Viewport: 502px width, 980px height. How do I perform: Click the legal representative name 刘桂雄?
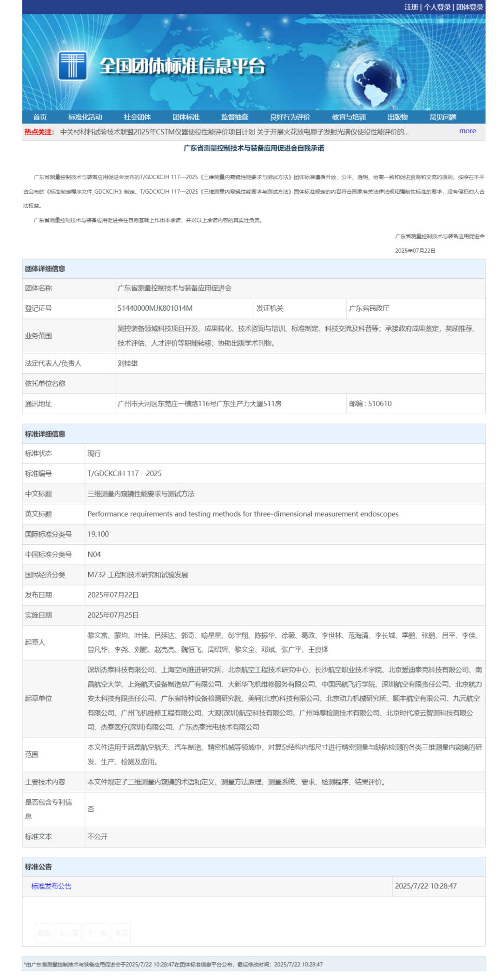pyautogui.click(x=128, y=363)
